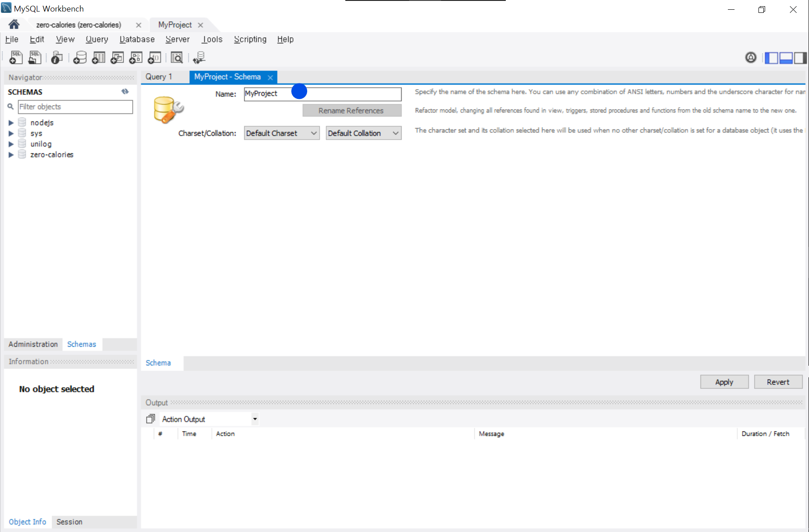The height and width of the screenshot is (532, 809).
Task: Go to the Home screen tab icon
Action: click(x=14, y=24)
